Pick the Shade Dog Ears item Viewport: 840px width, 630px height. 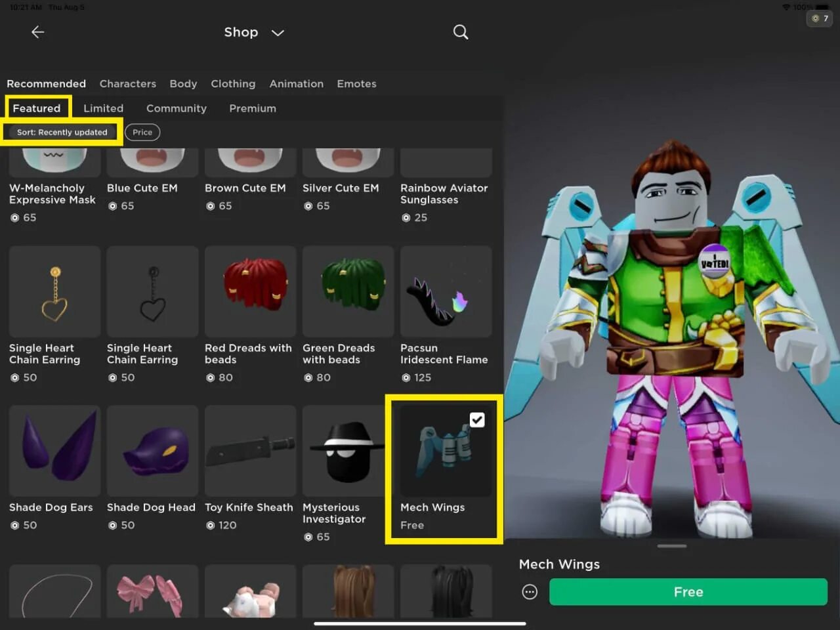point(55,451)
